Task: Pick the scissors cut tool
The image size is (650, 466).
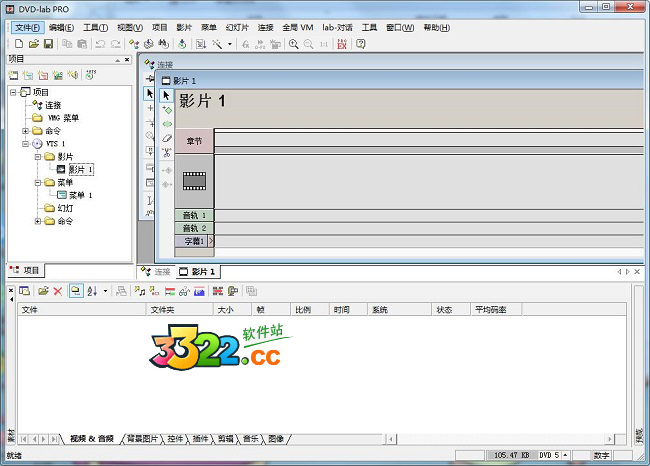Action: pos(167,152)
